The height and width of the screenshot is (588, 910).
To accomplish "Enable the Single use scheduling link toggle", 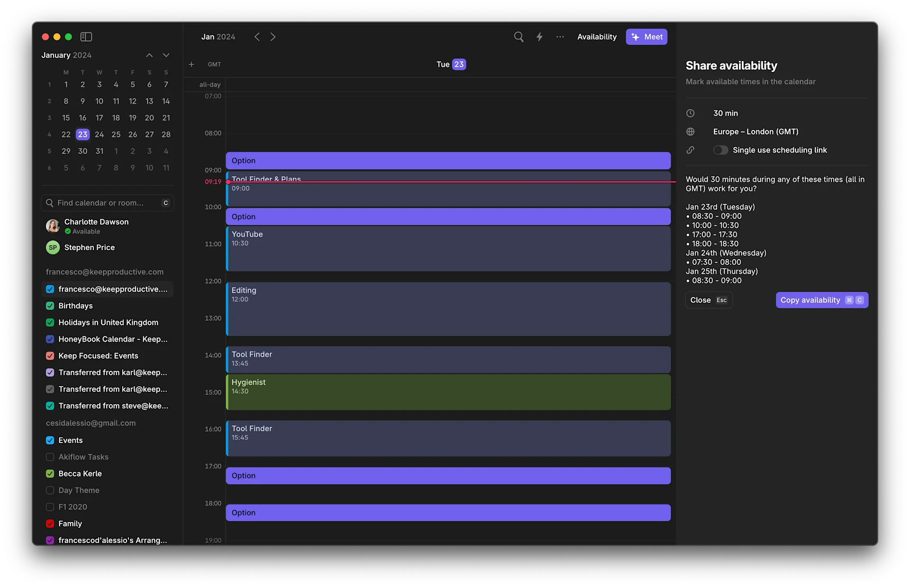I will tap(720, 150).
